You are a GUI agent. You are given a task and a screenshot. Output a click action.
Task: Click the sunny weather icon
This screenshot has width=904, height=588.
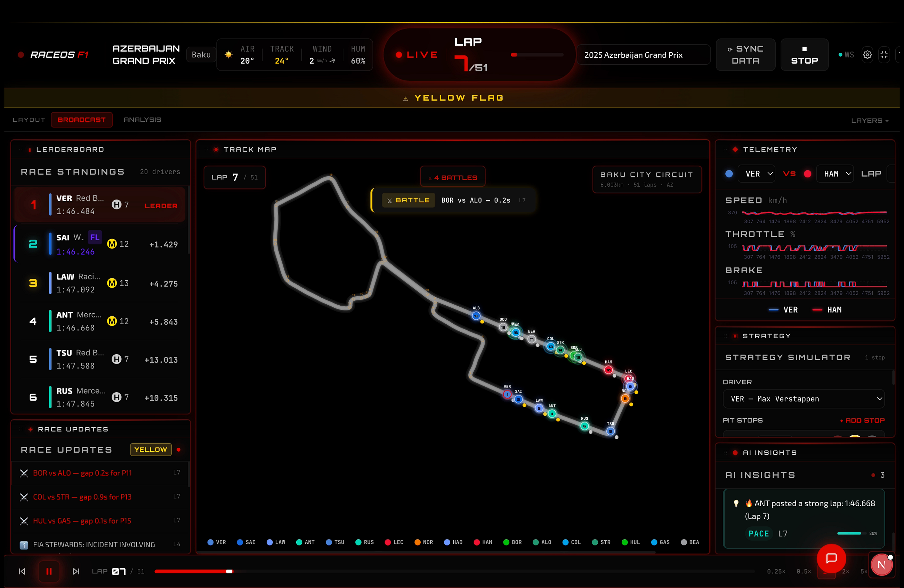(x=228, y=55)
